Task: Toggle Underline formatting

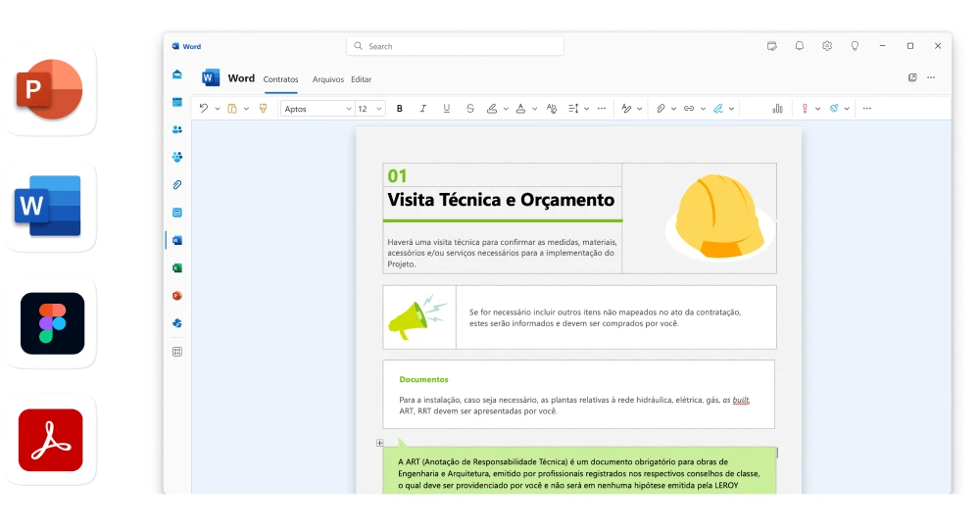Action: pos(446,108)
